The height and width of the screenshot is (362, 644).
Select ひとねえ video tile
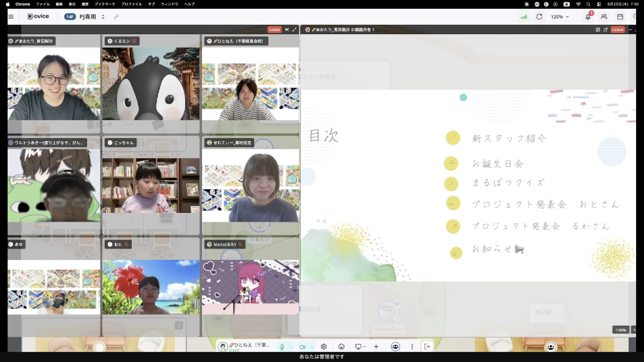[x=251, y=83]
